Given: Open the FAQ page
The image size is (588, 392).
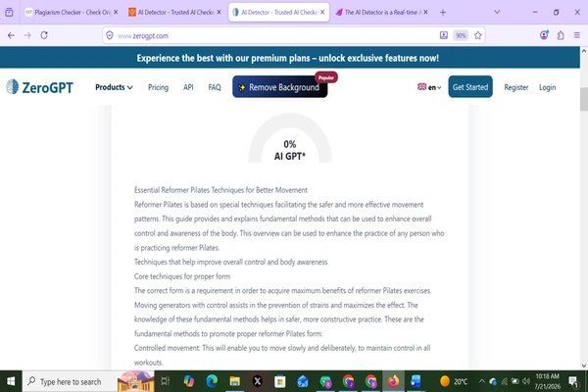Looking at the screenshot, I should pyautogui.click(x=215, y=87).
